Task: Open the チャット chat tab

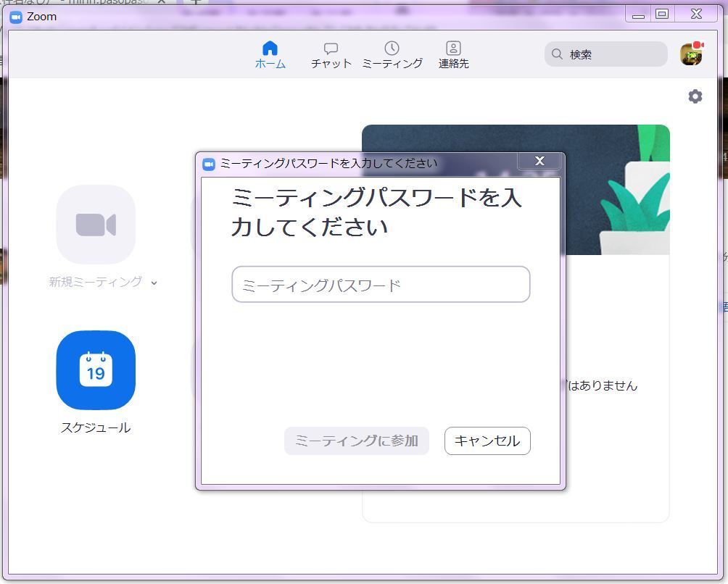Action: coord(331,54)
